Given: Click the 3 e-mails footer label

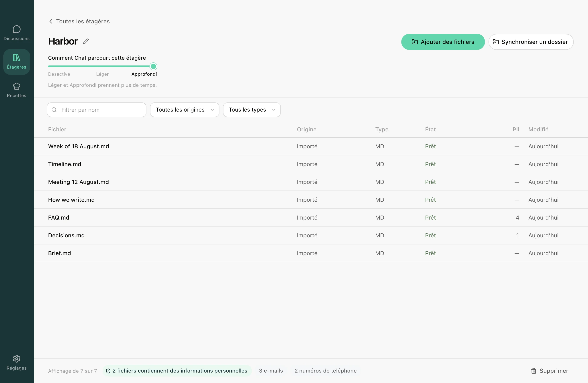Looking at the screenshot, I should (x=271, y=371).
